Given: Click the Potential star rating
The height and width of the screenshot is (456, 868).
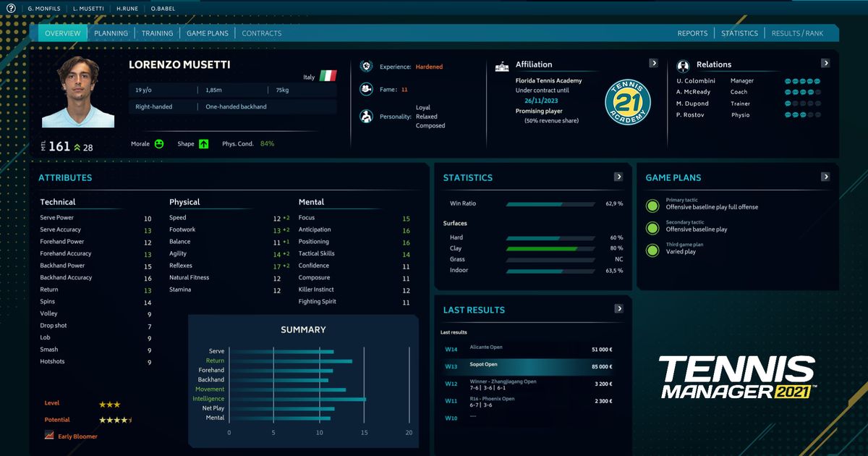Looking at the screenshot, I should [116, 420].
